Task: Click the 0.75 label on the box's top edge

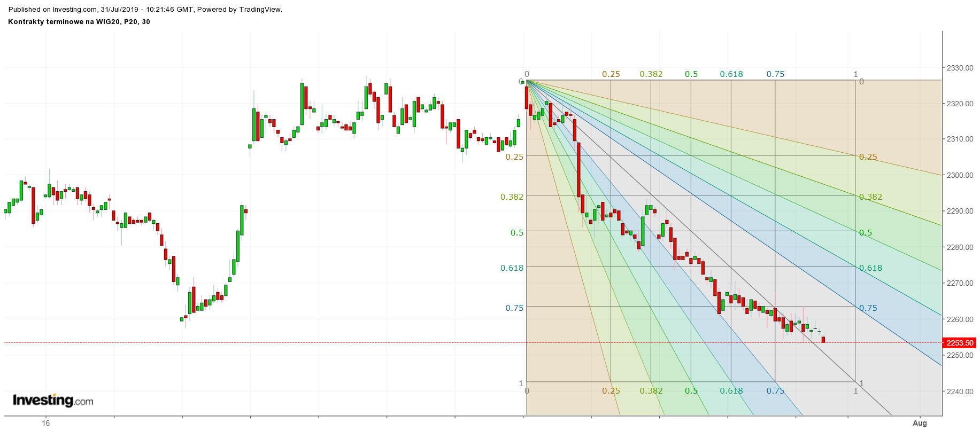Action: coord(775,74)
